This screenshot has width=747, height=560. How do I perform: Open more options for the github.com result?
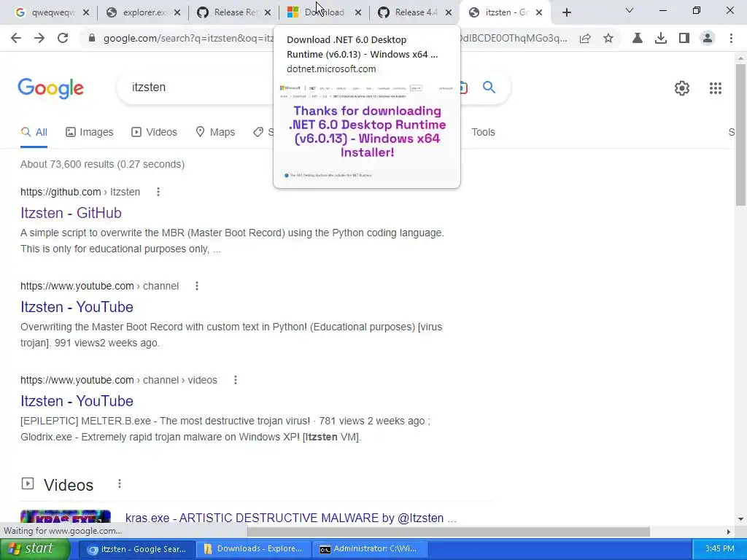(158, 192)
